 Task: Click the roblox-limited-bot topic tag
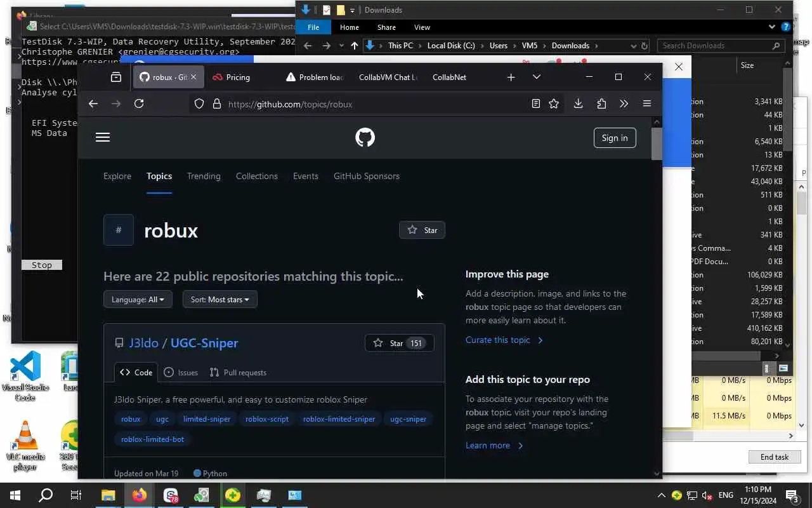pos(152,439)
